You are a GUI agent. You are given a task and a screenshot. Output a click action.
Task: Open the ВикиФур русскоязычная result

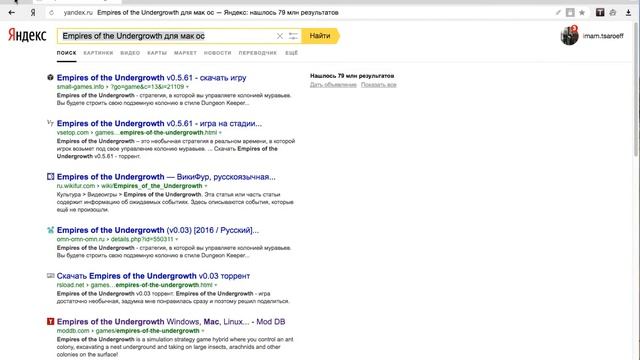[x=166, y=177]
